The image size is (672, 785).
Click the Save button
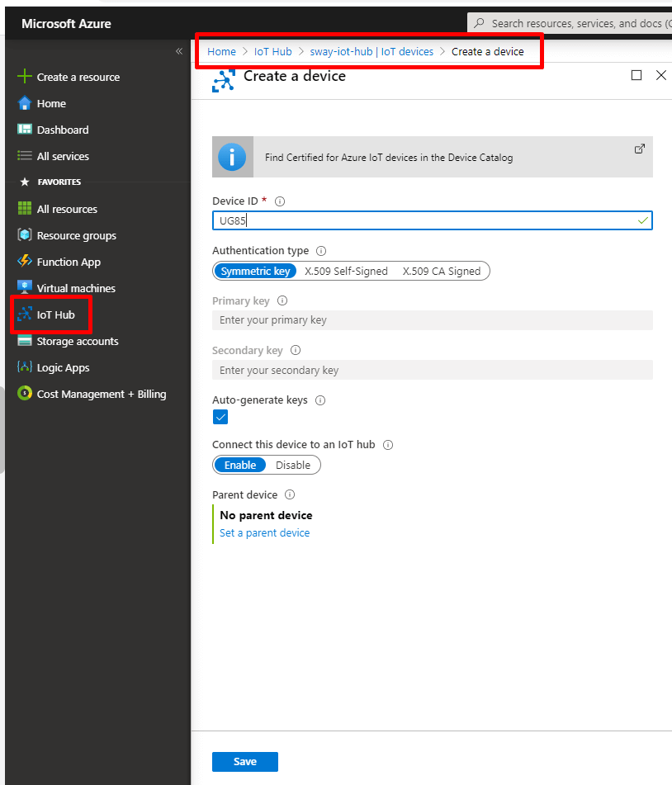click(x=245, y=761)
